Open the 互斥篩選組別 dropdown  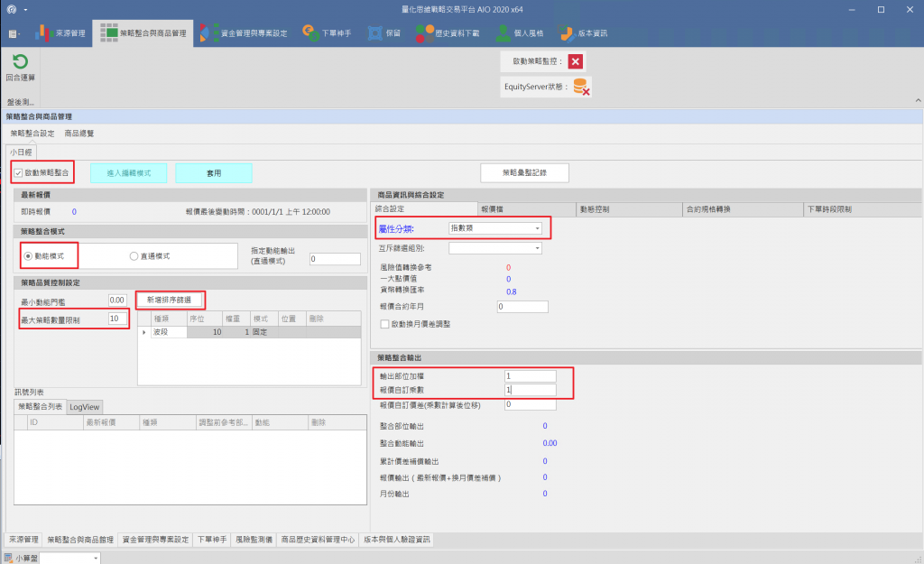tap(537, 247)
